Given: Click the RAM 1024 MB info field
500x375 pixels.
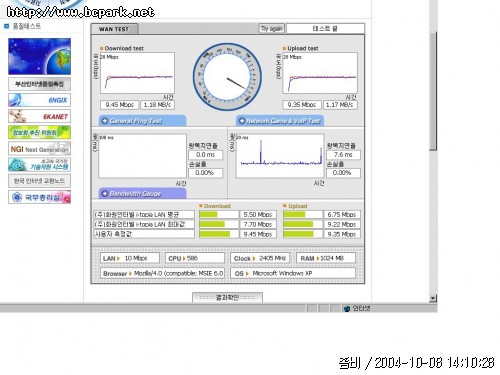Looking at the screenshot, I should coord(326,258).
